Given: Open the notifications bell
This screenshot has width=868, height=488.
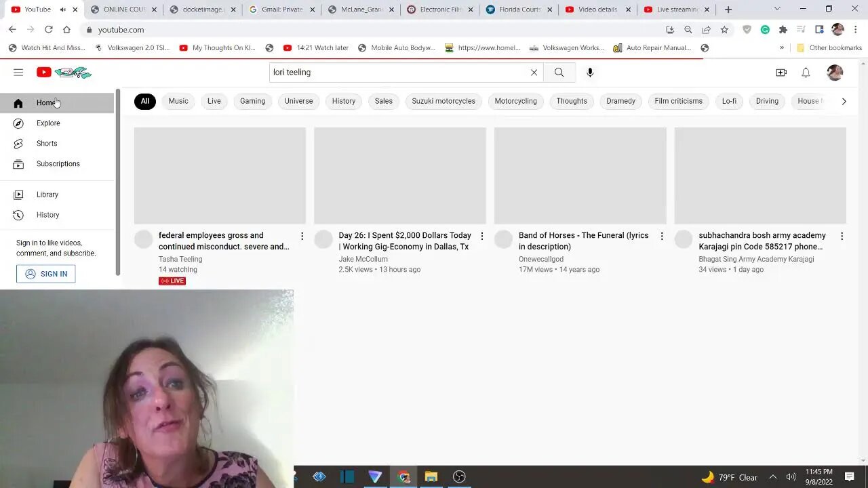Looking at the screenshot, I should point(806,73).
